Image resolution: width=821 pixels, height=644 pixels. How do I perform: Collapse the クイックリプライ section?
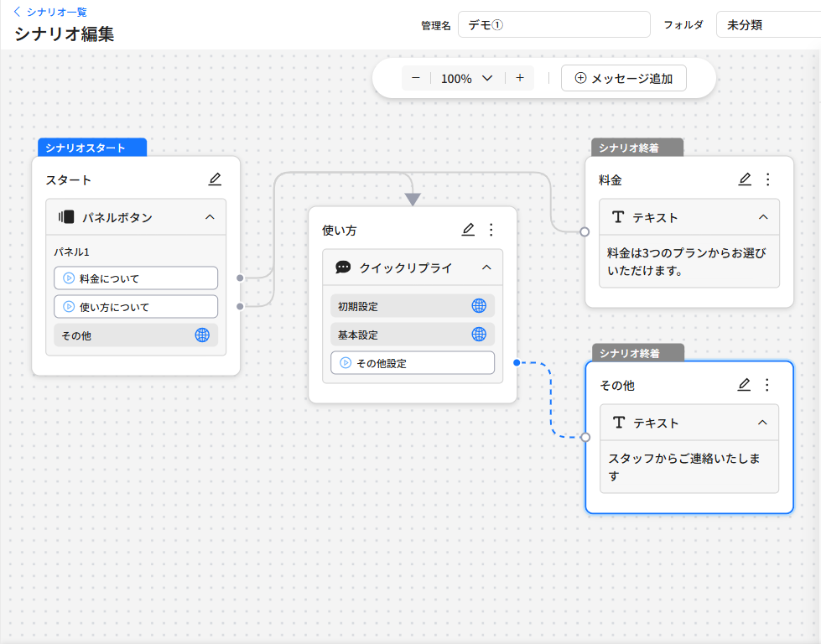(x=486, y=267)
